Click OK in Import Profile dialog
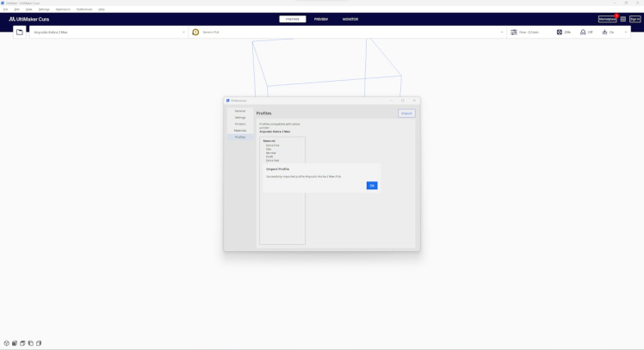Image resolution: width=644 pixels, height=350 pixels. pyautogui.click(x=372, y=186)
